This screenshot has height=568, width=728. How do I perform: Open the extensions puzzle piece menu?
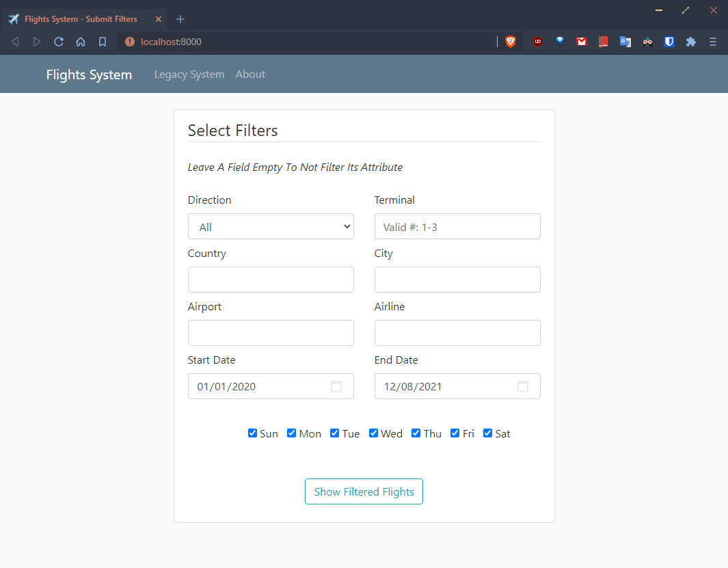click(691, 42)
